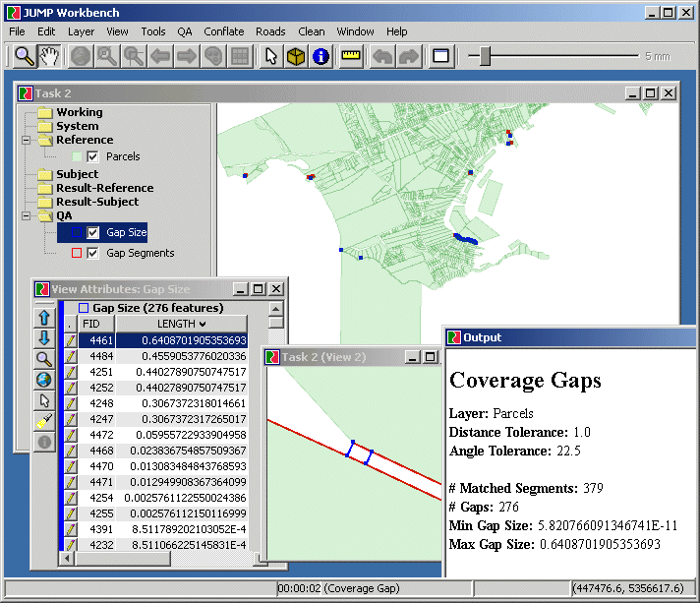Select the Zoom magnifier tool in main toolbar
This screenshot has width=700, height=603.
25,56
